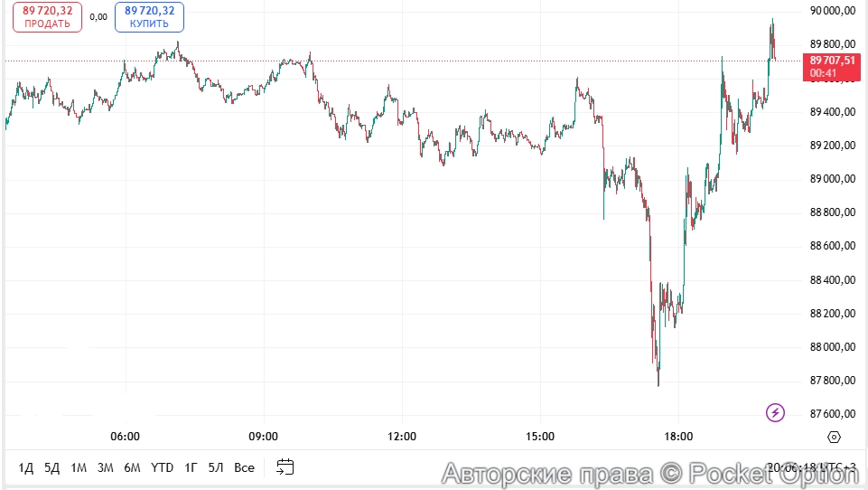Viewport: 868px width, 490px height.
Task: Choose the 1Г time range
Action: click(191, 467)
